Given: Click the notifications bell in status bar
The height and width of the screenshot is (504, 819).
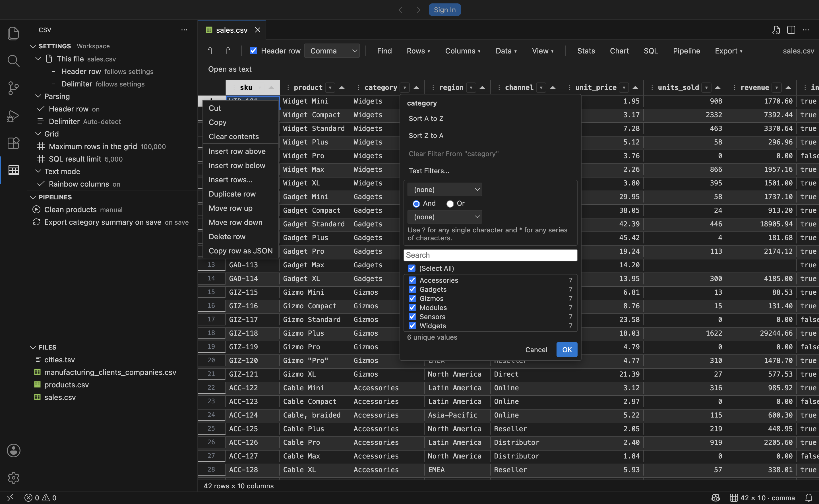Looking at the screenshot, I should (809, 498).
